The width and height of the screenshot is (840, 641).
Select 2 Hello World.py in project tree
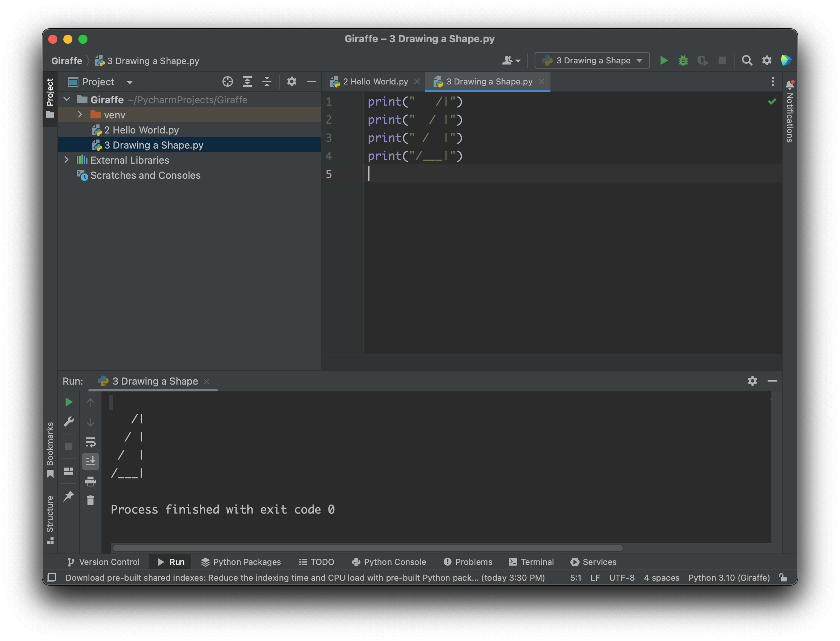(x=141, y=130)
